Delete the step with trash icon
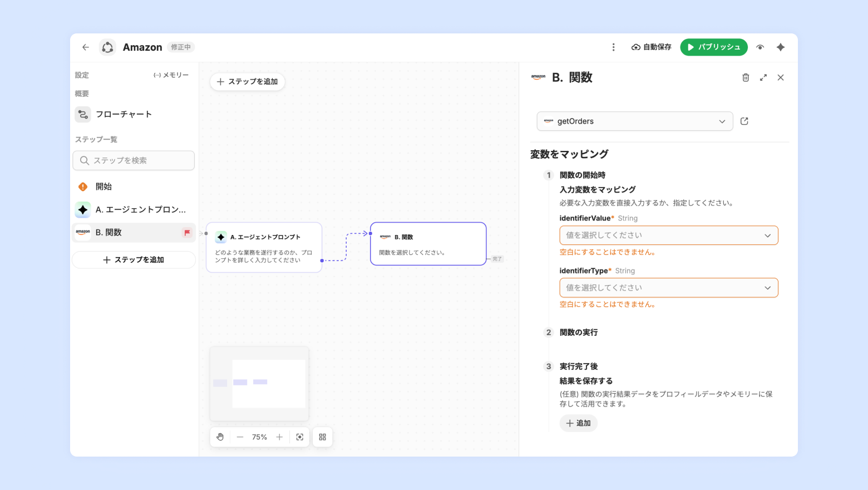The width and height of the screenshot is (868, 490). tap(746, 77)
